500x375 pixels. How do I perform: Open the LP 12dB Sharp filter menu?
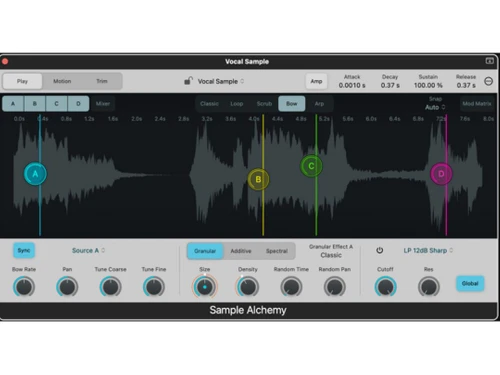point(428,250)
